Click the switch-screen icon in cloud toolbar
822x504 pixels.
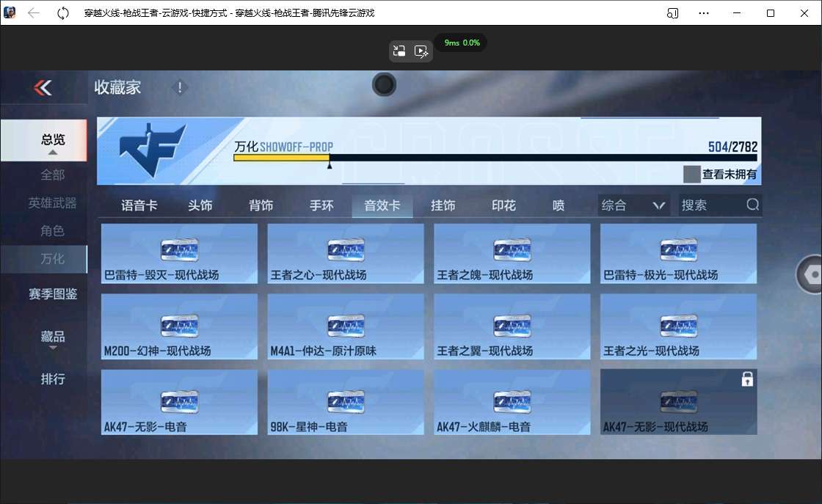[399, 51]
